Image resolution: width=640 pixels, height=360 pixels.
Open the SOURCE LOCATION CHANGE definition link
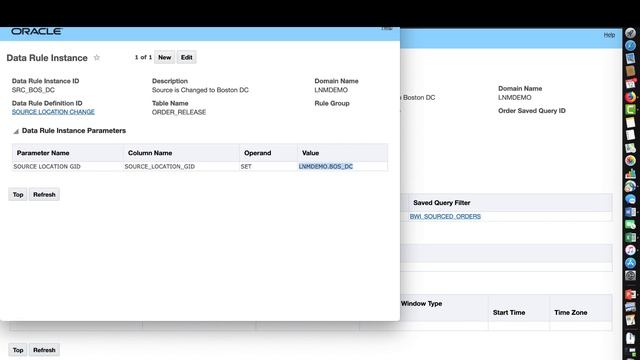[x=53, y=112]
